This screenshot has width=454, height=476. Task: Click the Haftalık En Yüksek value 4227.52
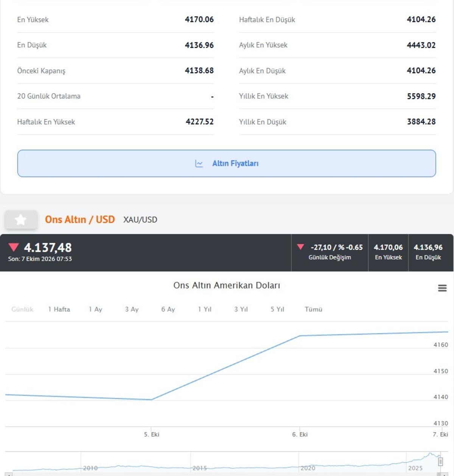click(x=200, y=122)
